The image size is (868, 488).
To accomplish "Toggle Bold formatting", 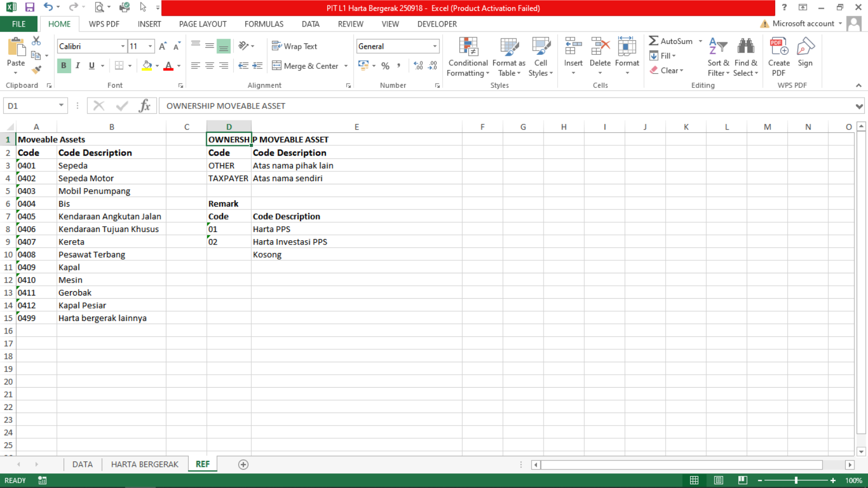I will (64, 66).
